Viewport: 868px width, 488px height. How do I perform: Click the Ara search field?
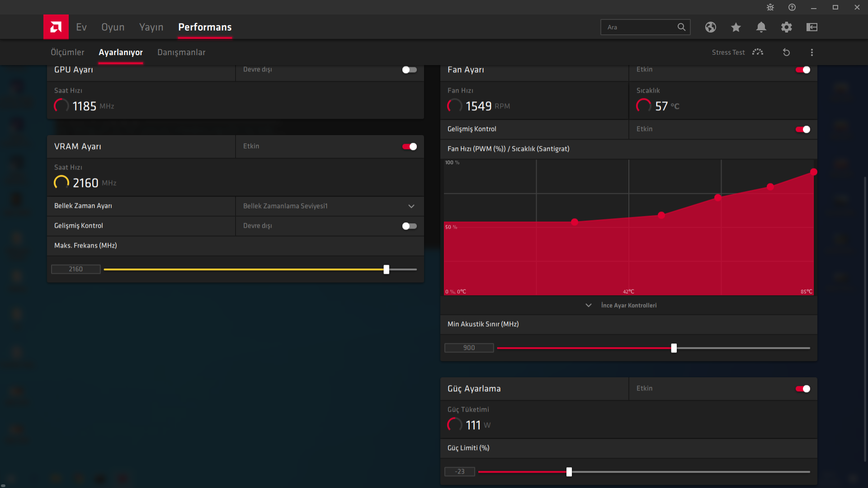640,27
